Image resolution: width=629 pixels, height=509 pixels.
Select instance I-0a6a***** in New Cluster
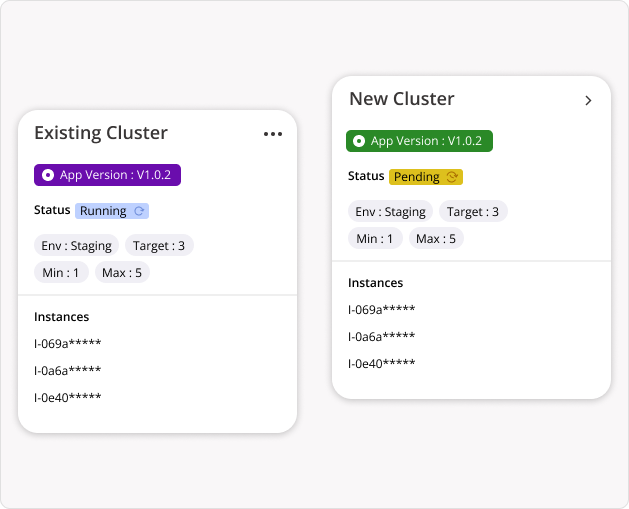[x=381, y=337]
